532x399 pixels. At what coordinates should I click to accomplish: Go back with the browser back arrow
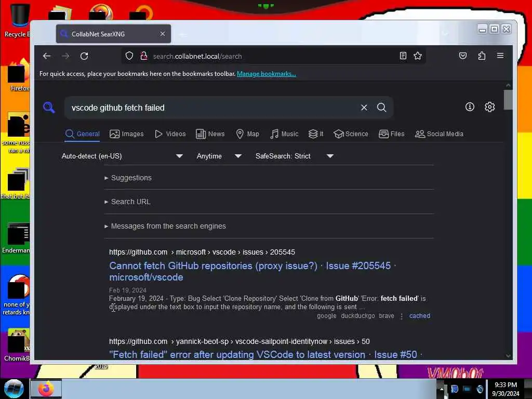[x=46, y=56]
